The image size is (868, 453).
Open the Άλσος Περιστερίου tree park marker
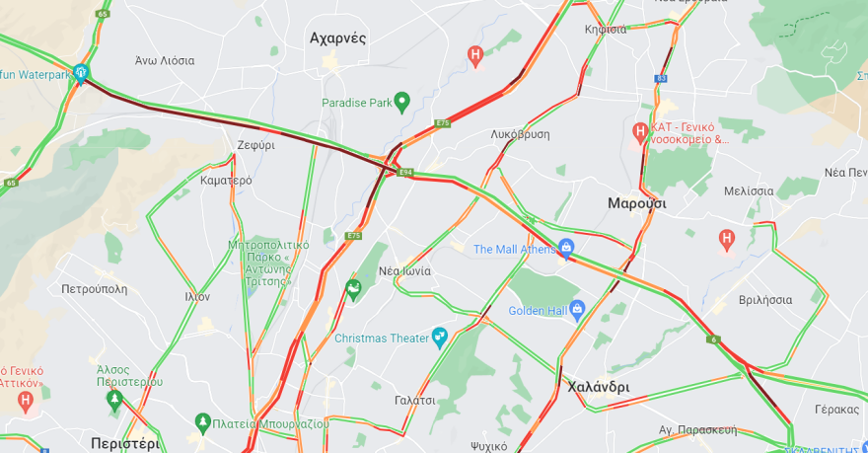[x=114, y=400]
